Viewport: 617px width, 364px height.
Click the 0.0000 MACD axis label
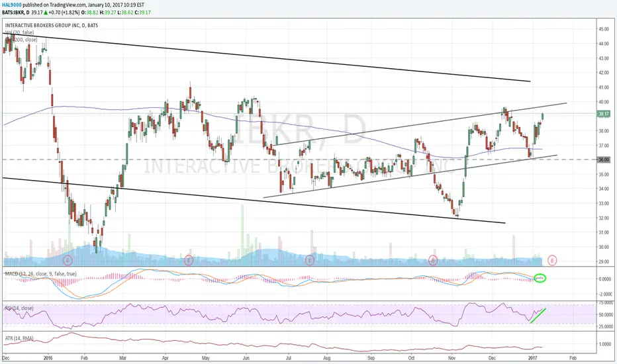pos(605,279)
